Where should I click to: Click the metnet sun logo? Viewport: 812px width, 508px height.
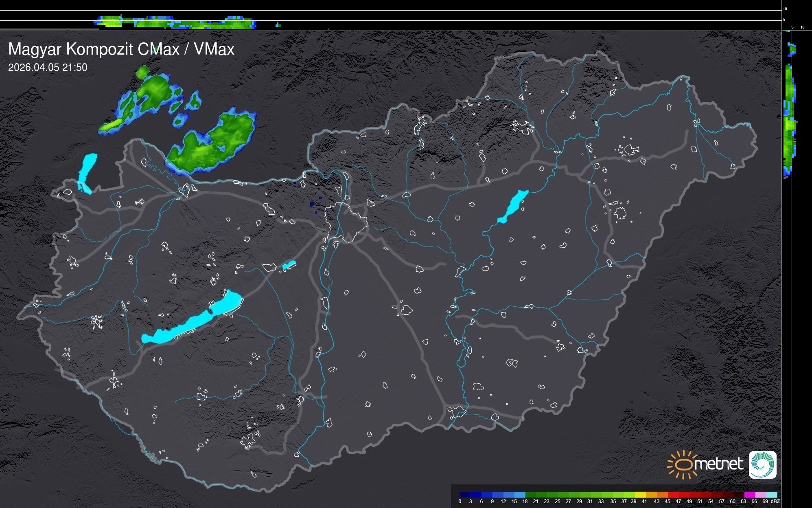point(683,464)
